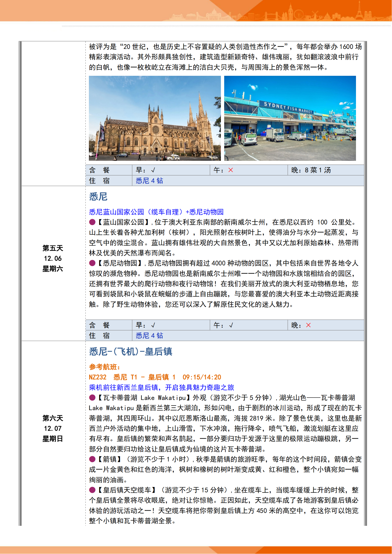Screen dimensions: 392x554
Task: Click the red X after 午 below the photos
Action: pyautogui.click(x=231, y=170)
